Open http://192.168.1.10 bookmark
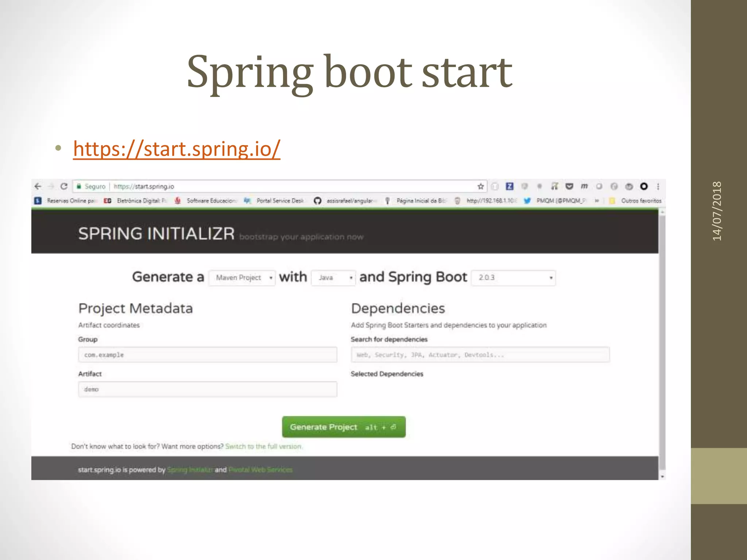Viewport: 747px width, 560px height. point(485,201)
